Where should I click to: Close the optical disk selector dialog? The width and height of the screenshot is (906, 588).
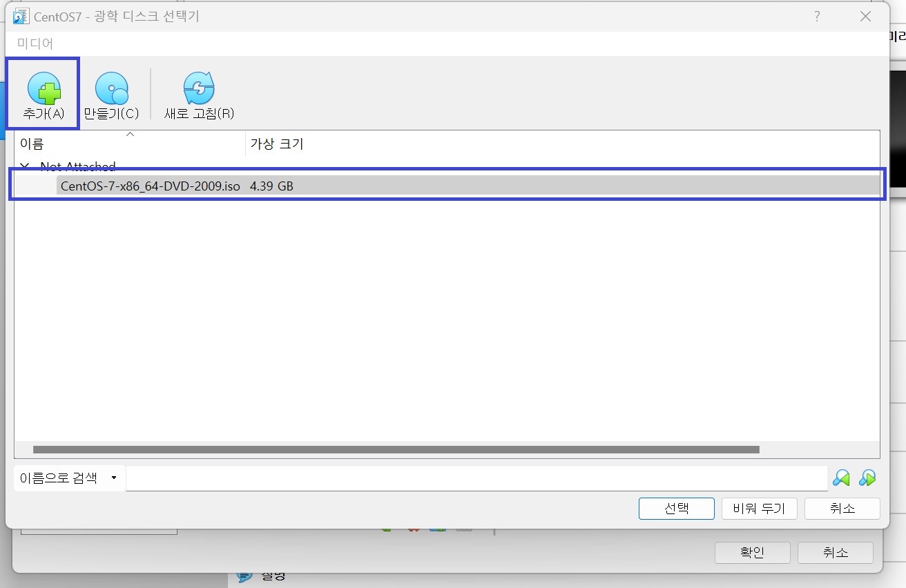point(865,17)
